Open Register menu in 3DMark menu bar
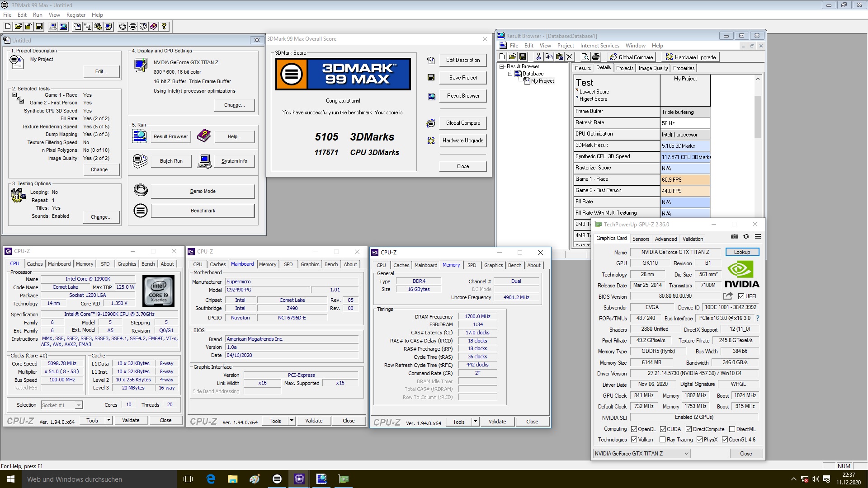Viewport: 868px width, 488px height. [x=76, y=15]
